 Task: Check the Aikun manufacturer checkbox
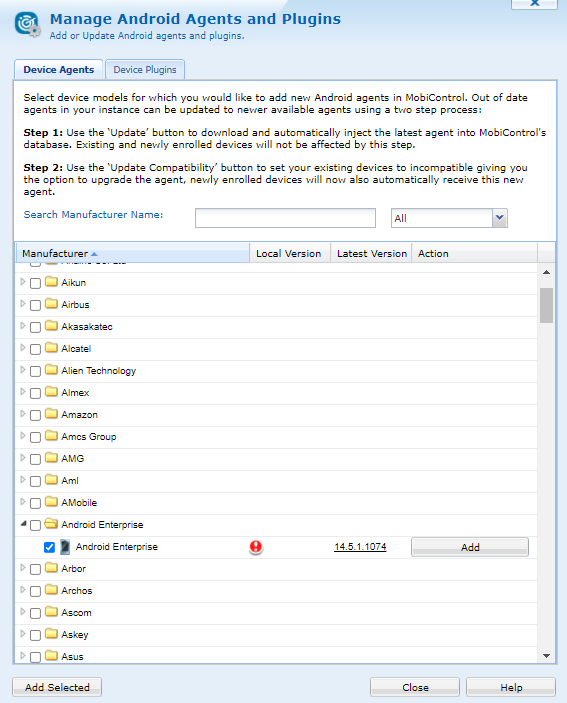point(35,283)
